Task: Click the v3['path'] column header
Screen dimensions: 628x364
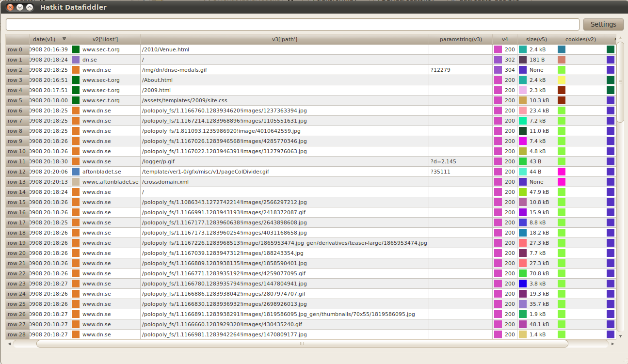Action: [285, 39]
